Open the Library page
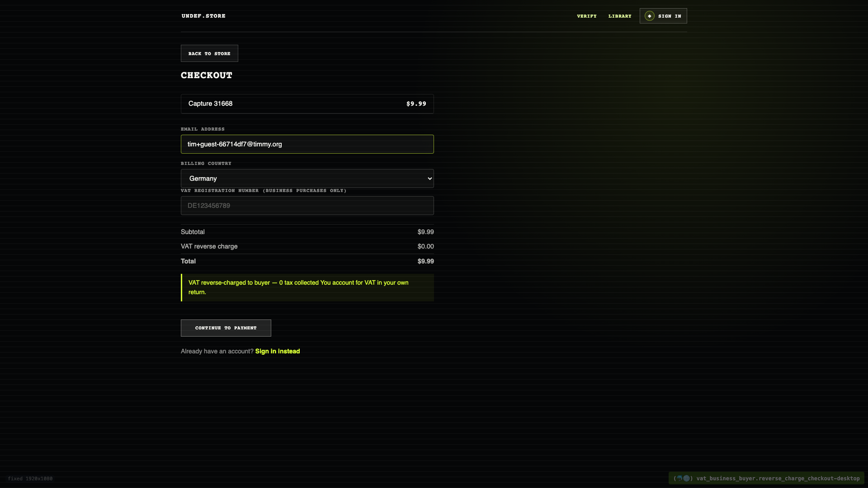Image resolution: width=868 pixels, height=488 pixels. (619, 16)
